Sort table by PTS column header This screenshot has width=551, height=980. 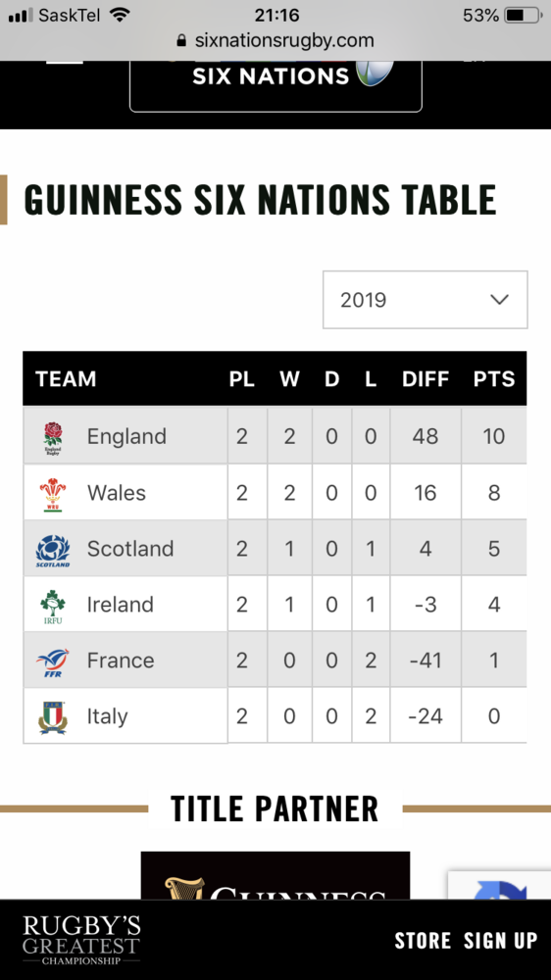coord(494,378)
